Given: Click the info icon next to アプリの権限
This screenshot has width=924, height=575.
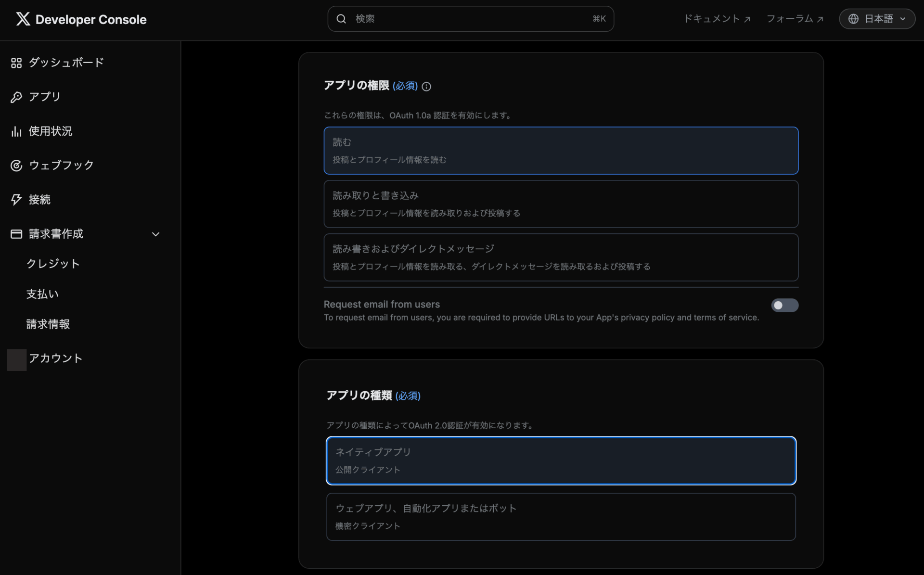Looking at the screenshot, I should pos(426,87).
